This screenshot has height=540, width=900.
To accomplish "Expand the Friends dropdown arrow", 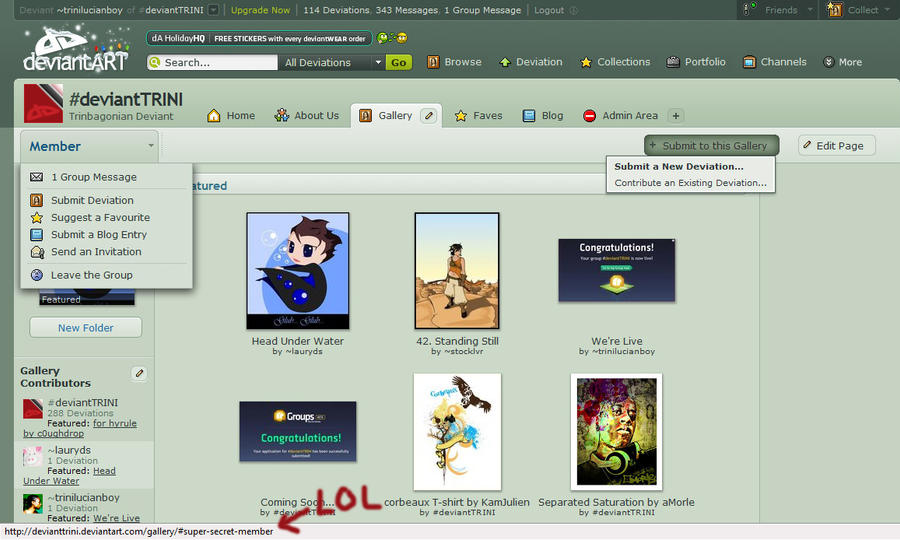I will 810,9.
